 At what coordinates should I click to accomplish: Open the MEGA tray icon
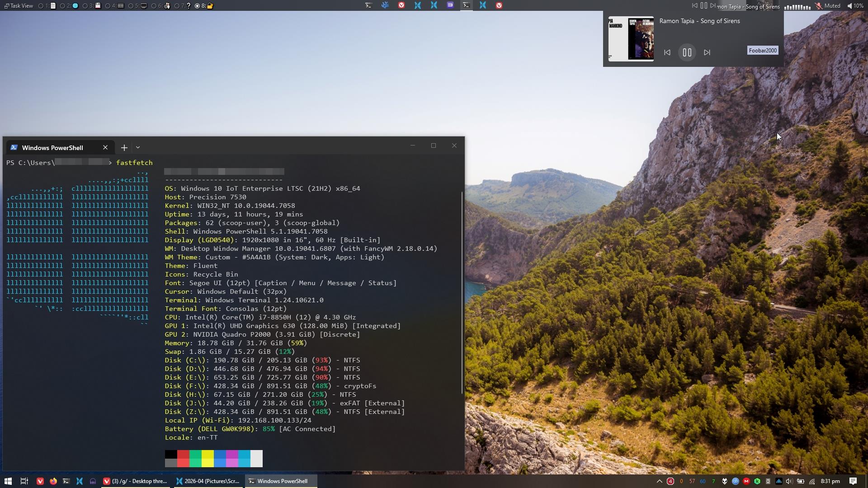click(x=746, y=481)
